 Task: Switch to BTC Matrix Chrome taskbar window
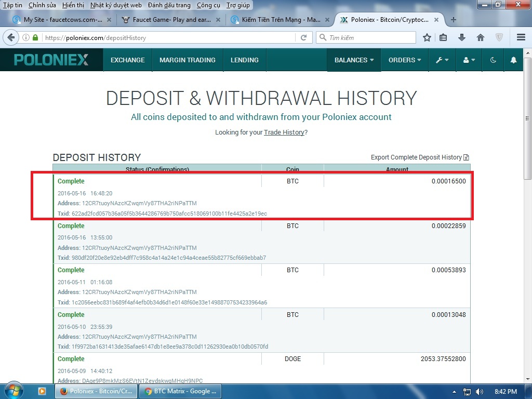tap(180, 391)
